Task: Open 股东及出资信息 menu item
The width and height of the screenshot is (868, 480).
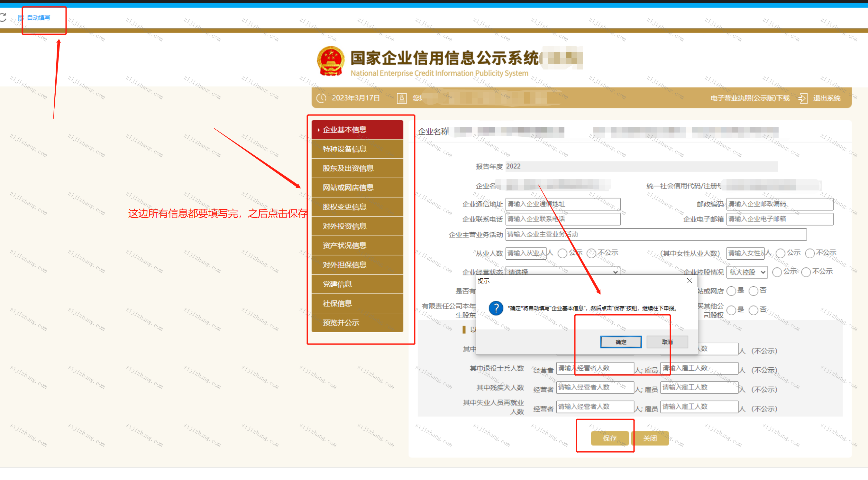Action: pos(357,168)
